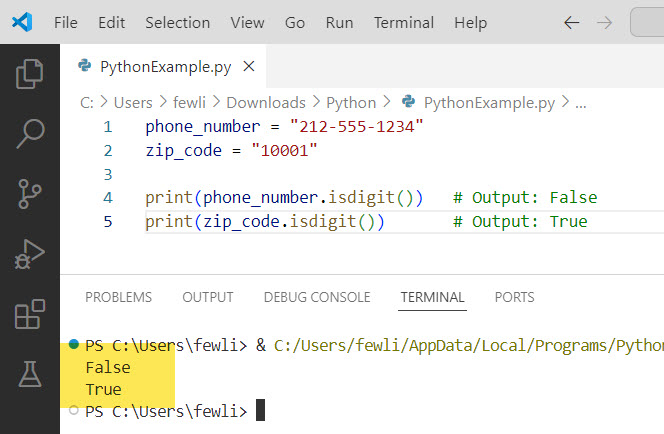Open the View menu
This screenshot has height=434, width=664.
(x=247, y=22)
